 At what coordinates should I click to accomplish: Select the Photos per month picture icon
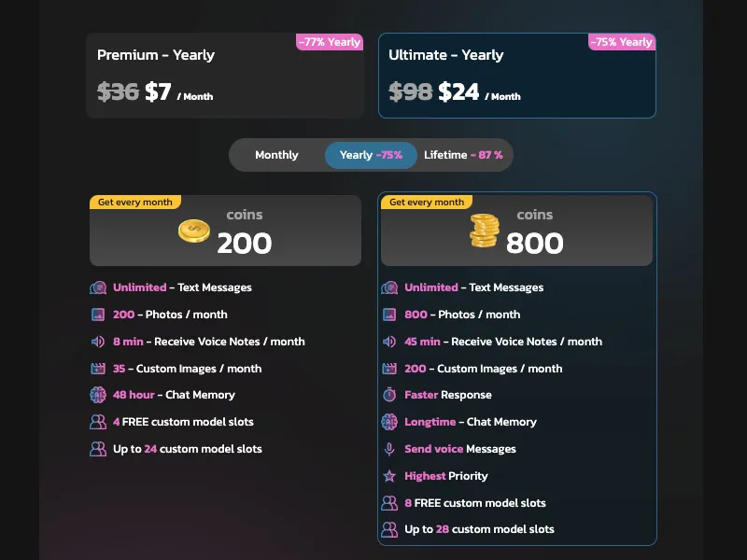click(97, 315)
